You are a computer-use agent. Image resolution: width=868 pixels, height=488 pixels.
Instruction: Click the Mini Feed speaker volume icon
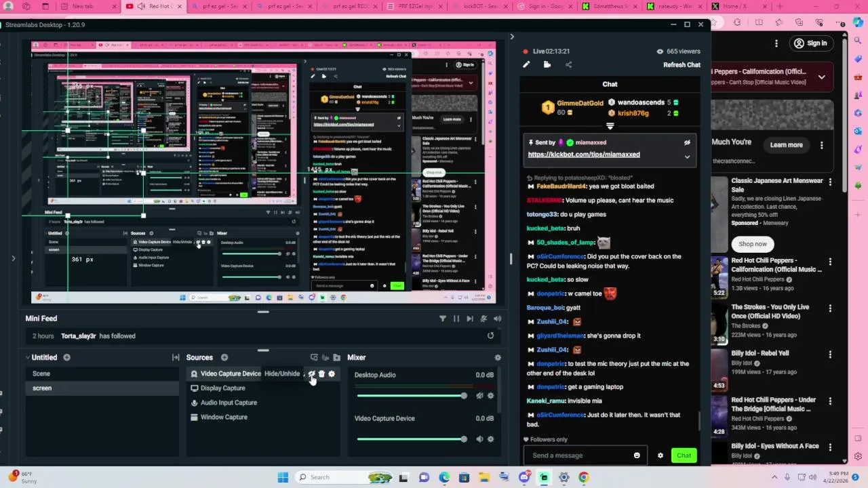498,319
